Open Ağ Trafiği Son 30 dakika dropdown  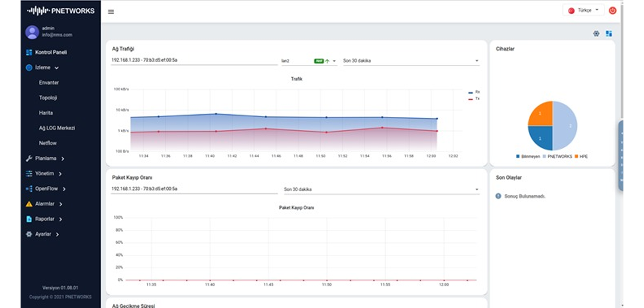coord(411,61)
